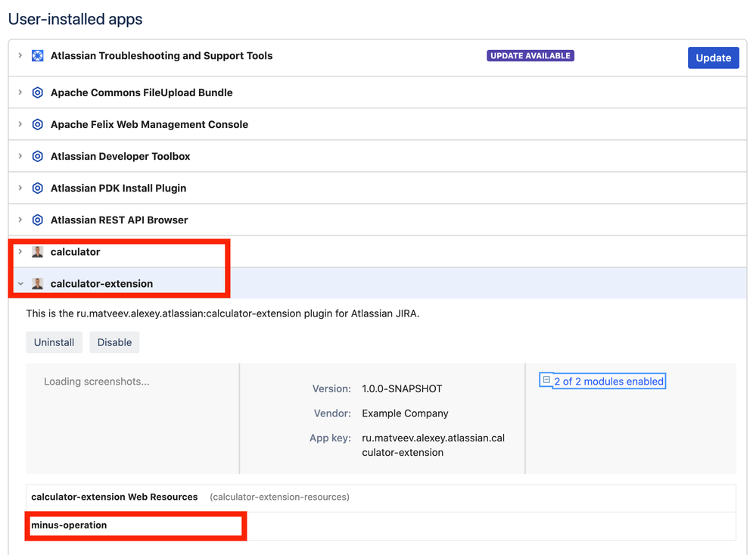Screen dimensions: 756x555
Task: Expand the Atlassian PDK Install Plugin row
Action: (x=20, y=188)
